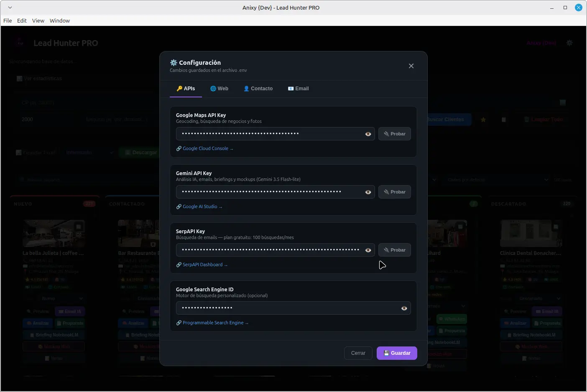Click the star favorites icon near Buscar Clientes
The image size is (587, 392).
pyautogui.click(x=483, y=120)
